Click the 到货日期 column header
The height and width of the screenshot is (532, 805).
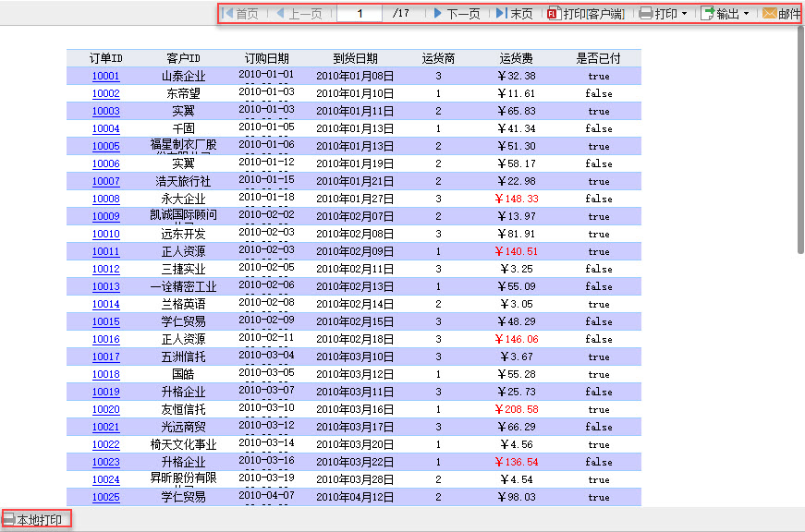355,58
